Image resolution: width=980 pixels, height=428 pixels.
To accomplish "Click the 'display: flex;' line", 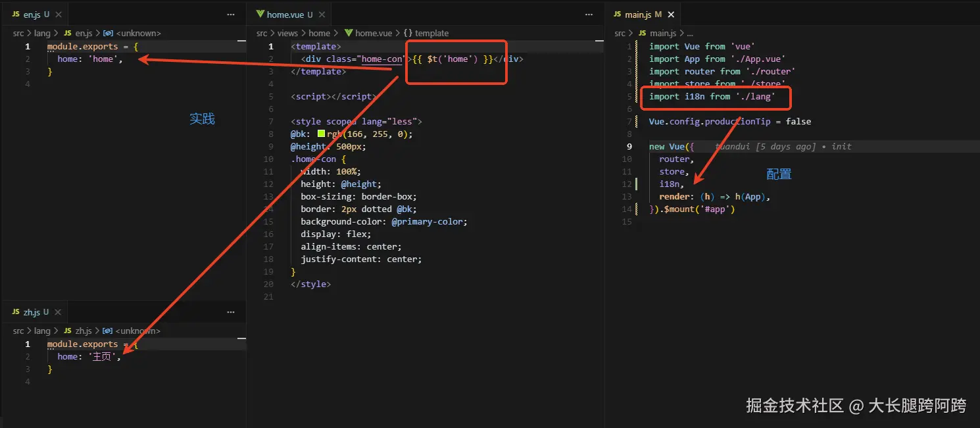I will 335,234.
